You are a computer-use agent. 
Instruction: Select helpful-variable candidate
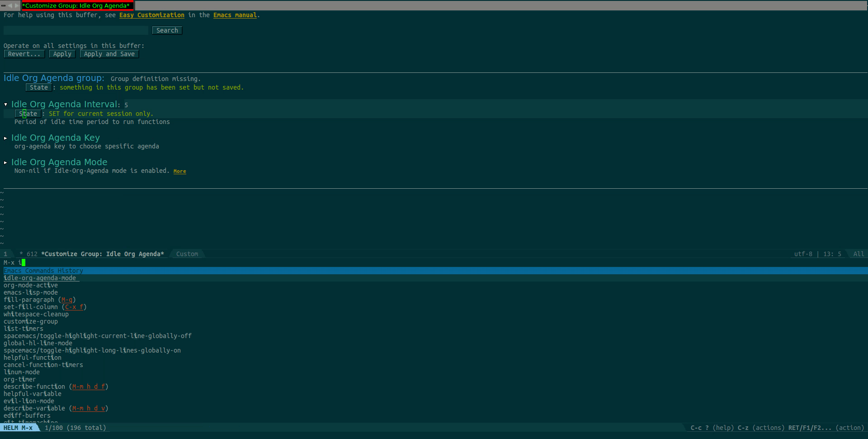point(33,394)
